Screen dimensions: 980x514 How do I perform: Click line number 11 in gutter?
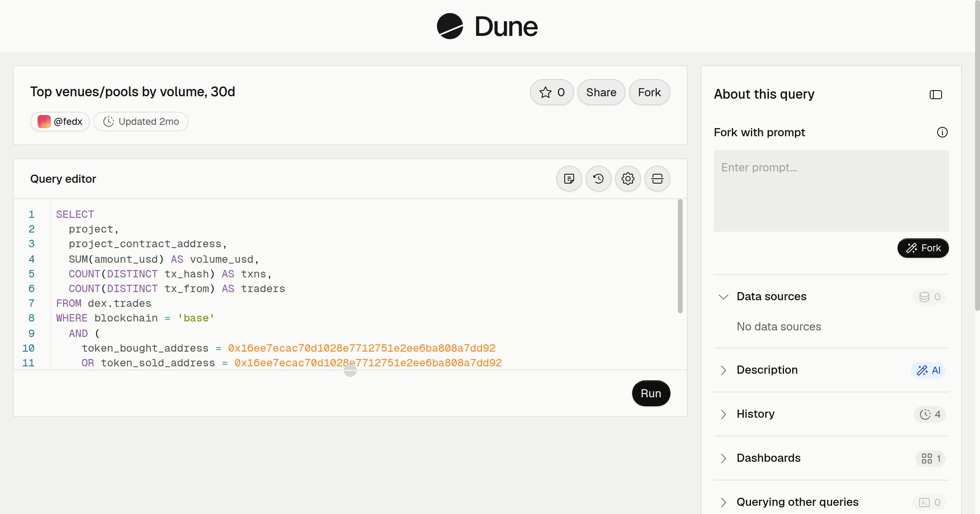[x=28, y=363]
